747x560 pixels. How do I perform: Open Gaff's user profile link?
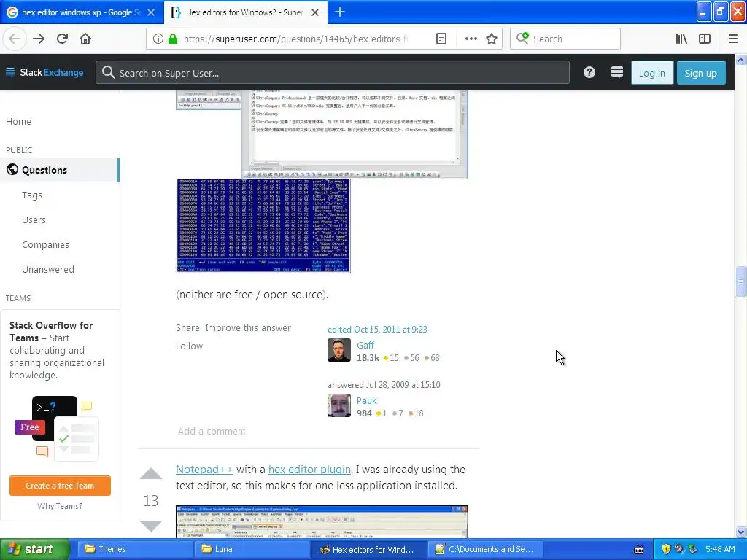365,345
